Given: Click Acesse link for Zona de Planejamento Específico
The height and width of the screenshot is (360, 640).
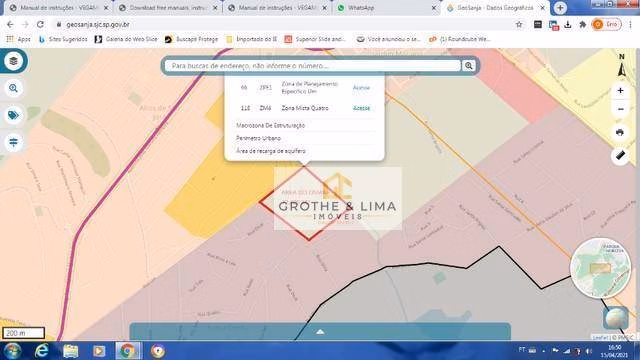Looking at the screenshot, I should coord(361,88).
